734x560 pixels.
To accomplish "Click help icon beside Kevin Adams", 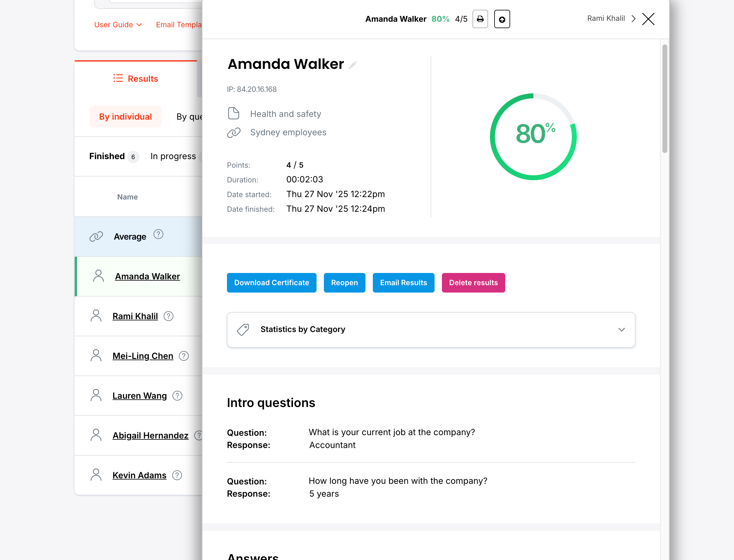I will click(x=177, y=475).
